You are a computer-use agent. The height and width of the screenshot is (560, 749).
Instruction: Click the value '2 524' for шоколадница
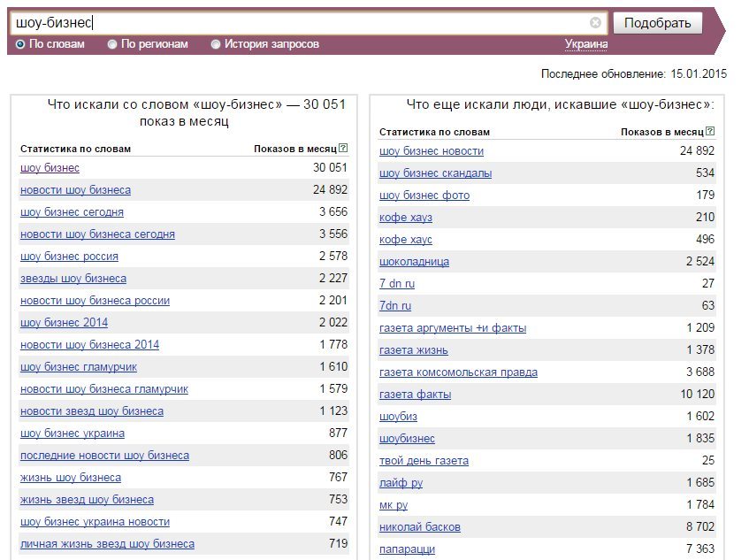tap(700, 261)
